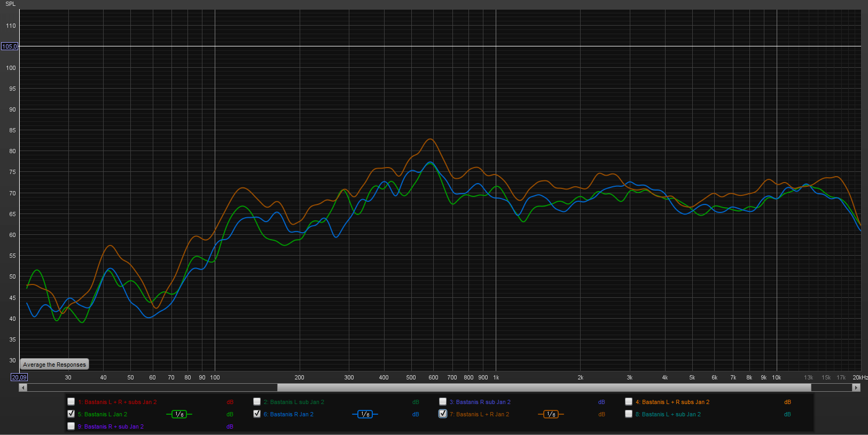Uncheck the 5: Bastanis L Jan 2 trace

point(71,414)
